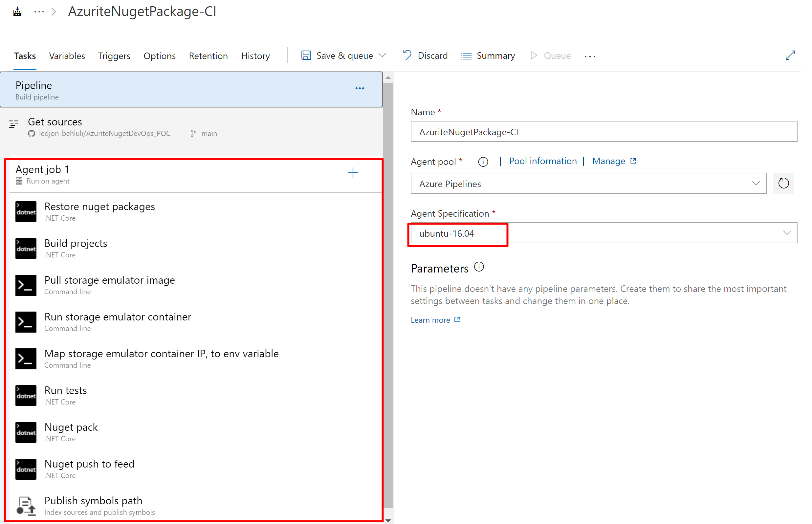Click the dotnet icon for Restore nuget packages
Image resolution: width=812 pixels, height=524 pixels.
pyautogui.click(x=26, y=212)
